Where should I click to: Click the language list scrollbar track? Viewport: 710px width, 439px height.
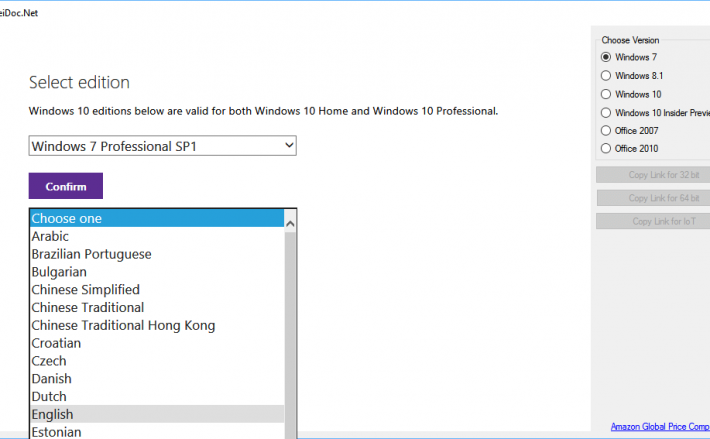coord(290,335)
